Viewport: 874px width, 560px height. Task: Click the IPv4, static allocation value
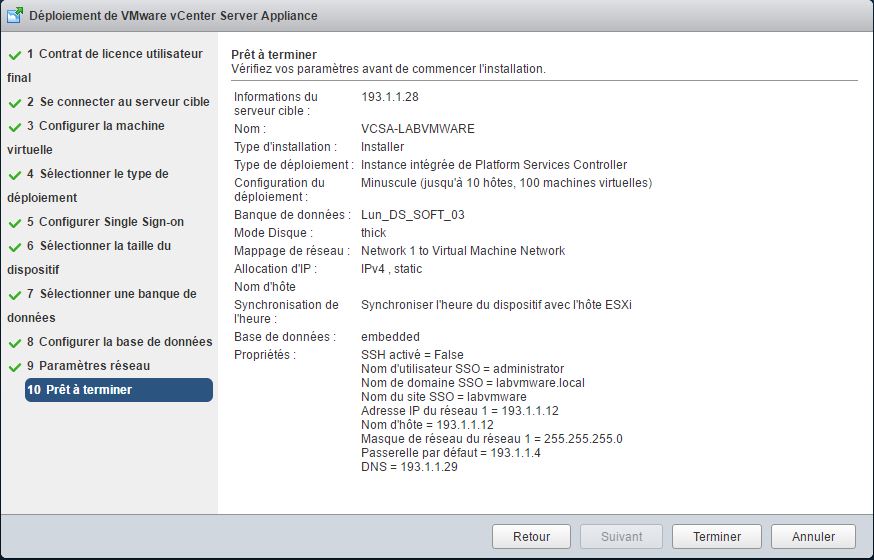pos(391,269)
